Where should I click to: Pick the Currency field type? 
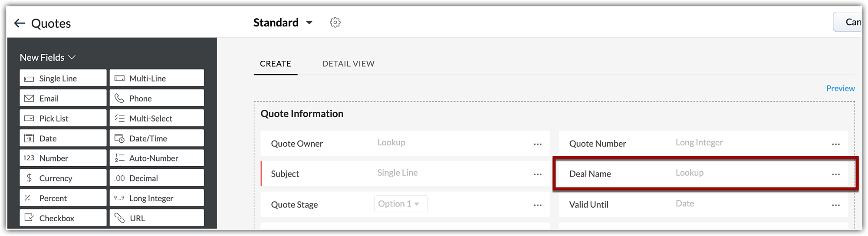point(63,178)
